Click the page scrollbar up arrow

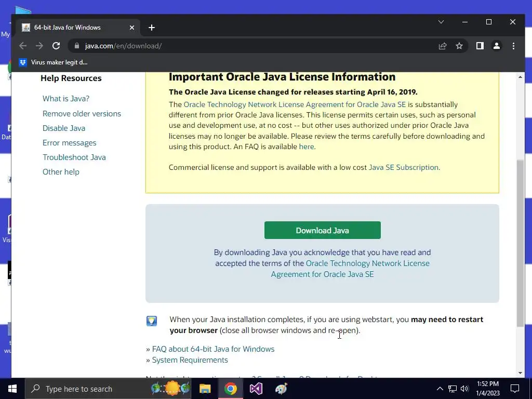pyautogui.click(x=520, y=77)
